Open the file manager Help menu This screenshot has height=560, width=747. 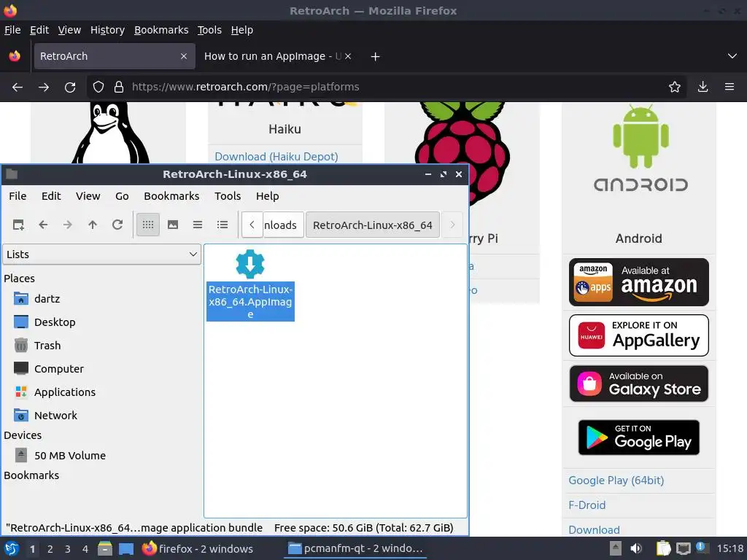click(x=267, y=196)
